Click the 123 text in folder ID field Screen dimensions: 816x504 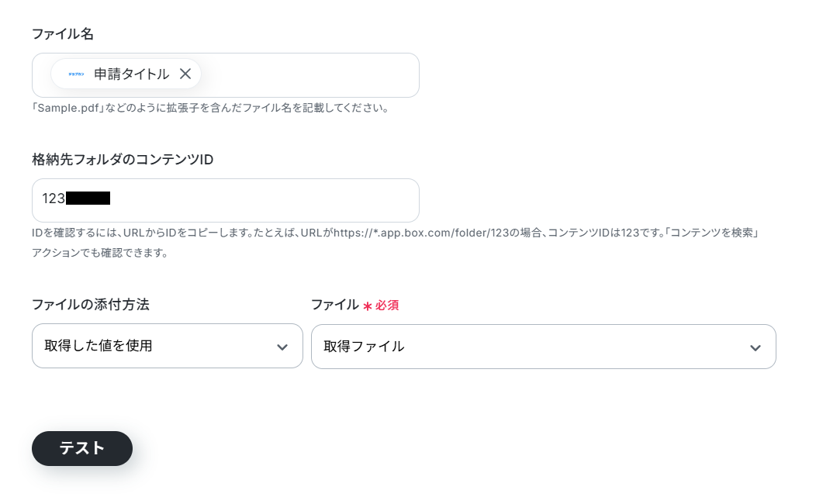point(54,198)
